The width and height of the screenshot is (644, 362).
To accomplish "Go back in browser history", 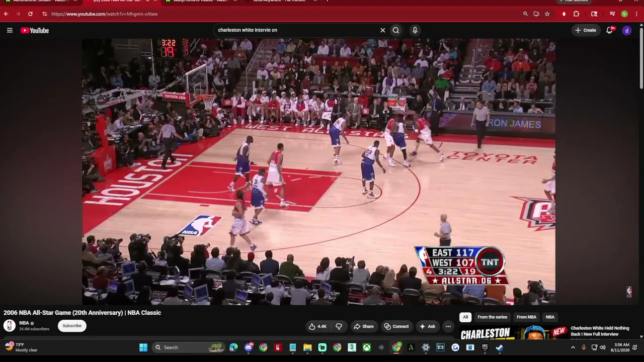I will point(6,14).
